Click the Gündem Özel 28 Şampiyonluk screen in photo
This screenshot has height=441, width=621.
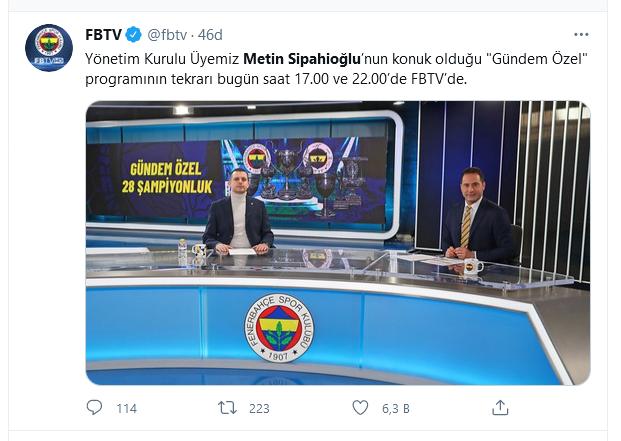pos(238,179)
